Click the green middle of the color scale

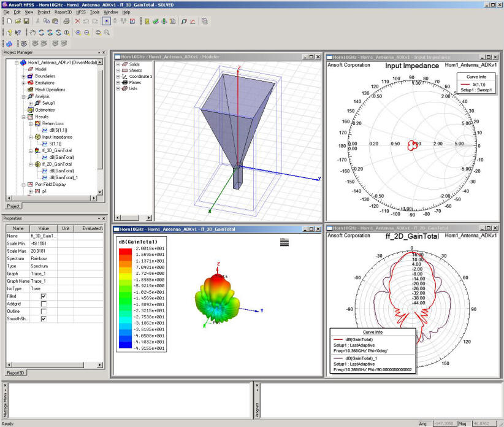125,298
